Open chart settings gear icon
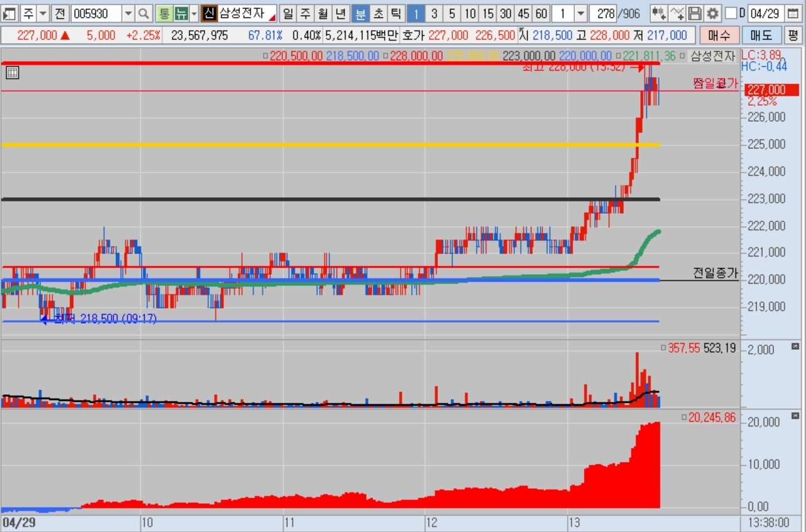Screen dimensions: 806x532 (712, 13)
